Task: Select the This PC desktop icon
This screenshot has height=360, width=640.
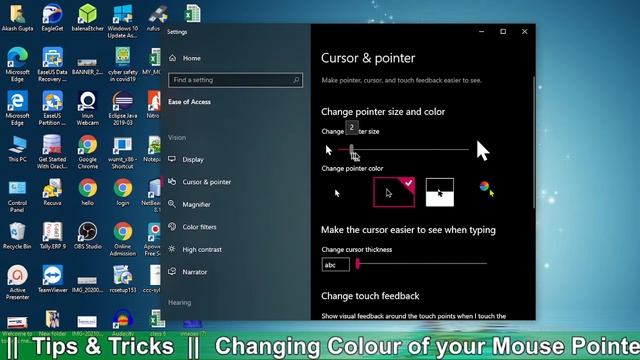Action: 17,149
